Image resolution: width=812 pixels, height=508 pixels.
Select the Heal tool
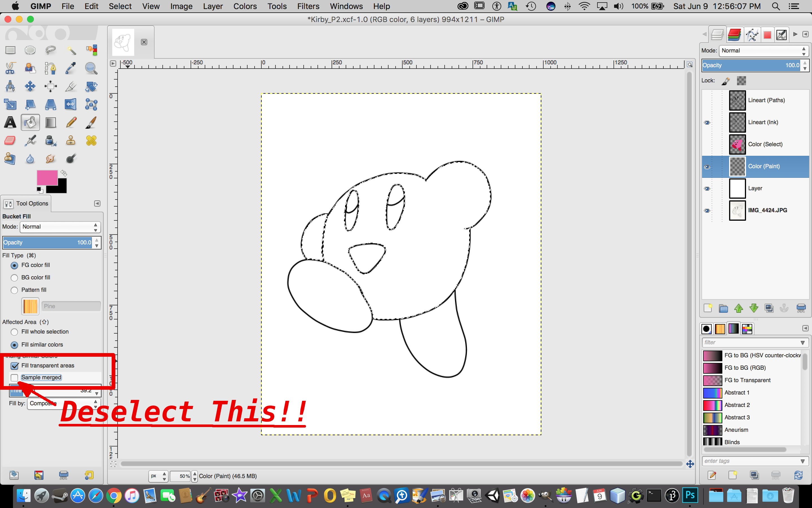pyautogui.click(x=91, y=141)
